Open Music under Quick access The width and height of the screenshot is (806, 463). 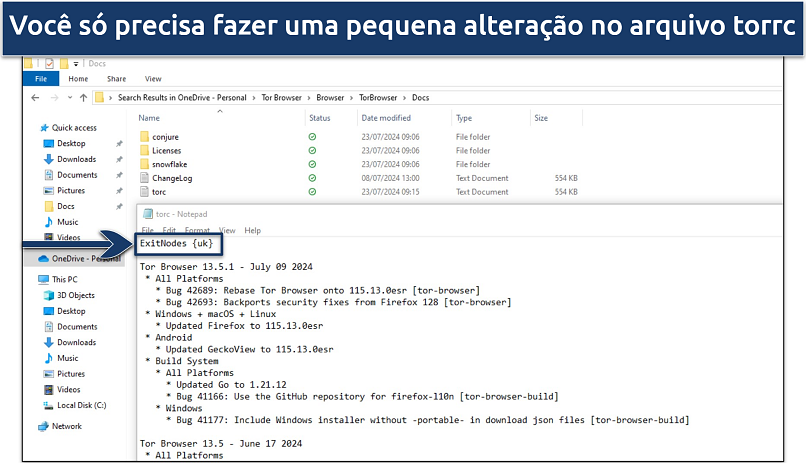pos(67,222)
